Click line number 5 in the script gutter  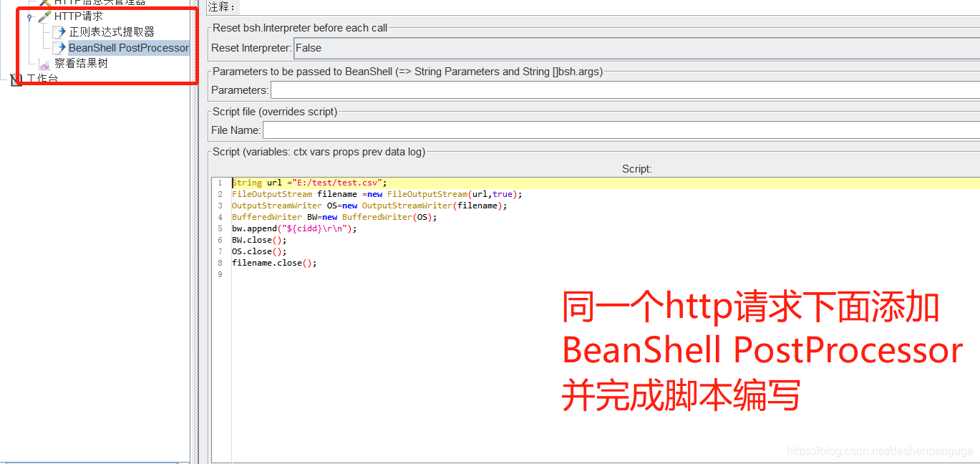pos(220,228)
